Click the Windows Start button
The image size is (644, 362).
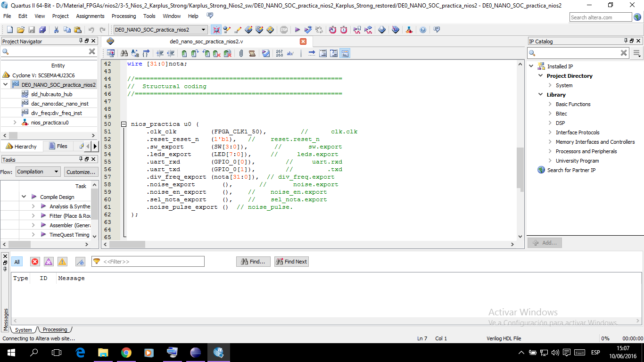pyautogui.click(x=11, y=352)
